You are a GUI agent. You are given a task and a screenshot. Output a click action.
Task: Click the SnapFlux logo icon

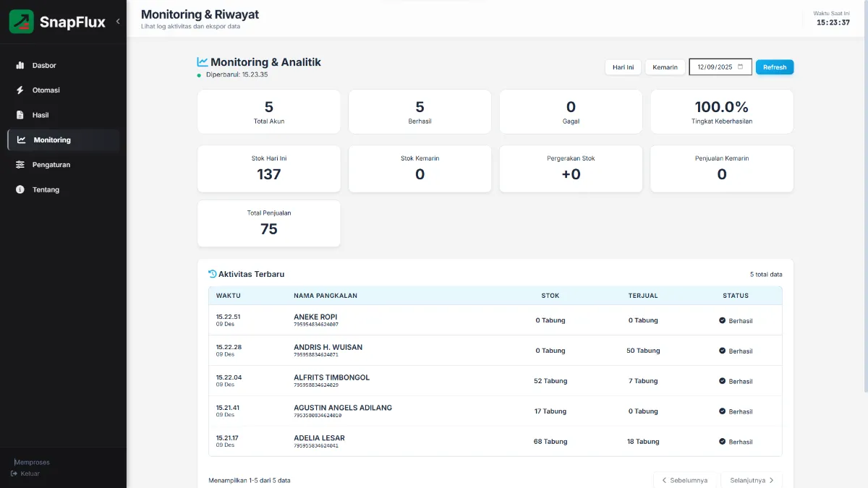pyautogui.click(x=21, y=22)
